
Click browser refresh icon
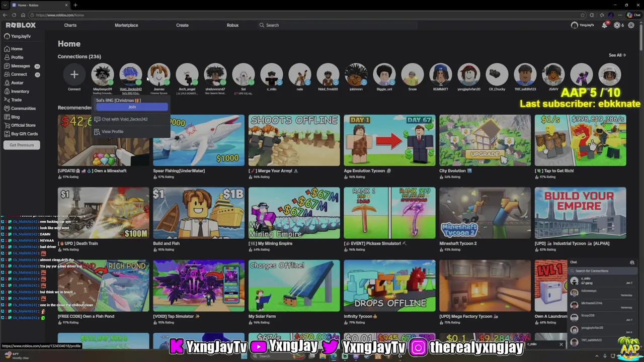click(x=14, y=15)
